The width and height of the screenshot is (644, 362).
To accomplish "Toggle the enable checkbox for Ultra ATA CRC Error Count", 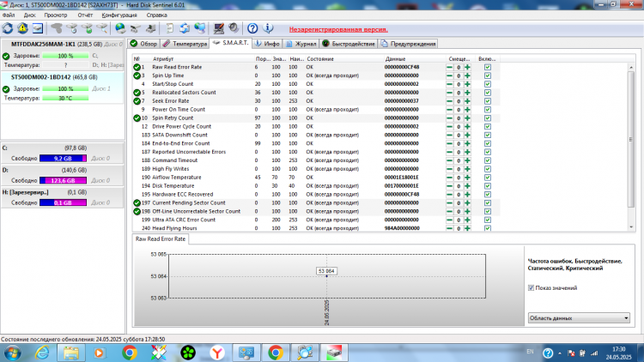I will 488,220.
